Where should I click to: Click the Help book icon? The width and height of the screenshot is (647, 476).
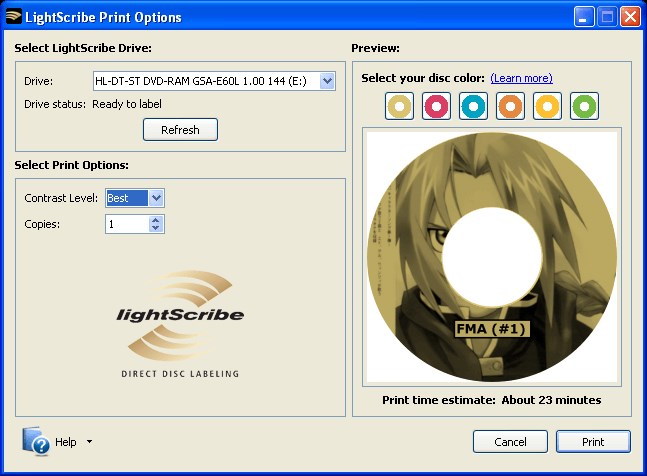tap(36, 441)
